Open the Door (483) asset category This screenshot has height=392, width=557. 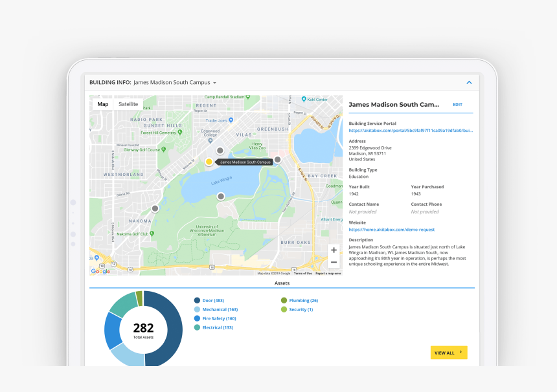tap(213, 301)
